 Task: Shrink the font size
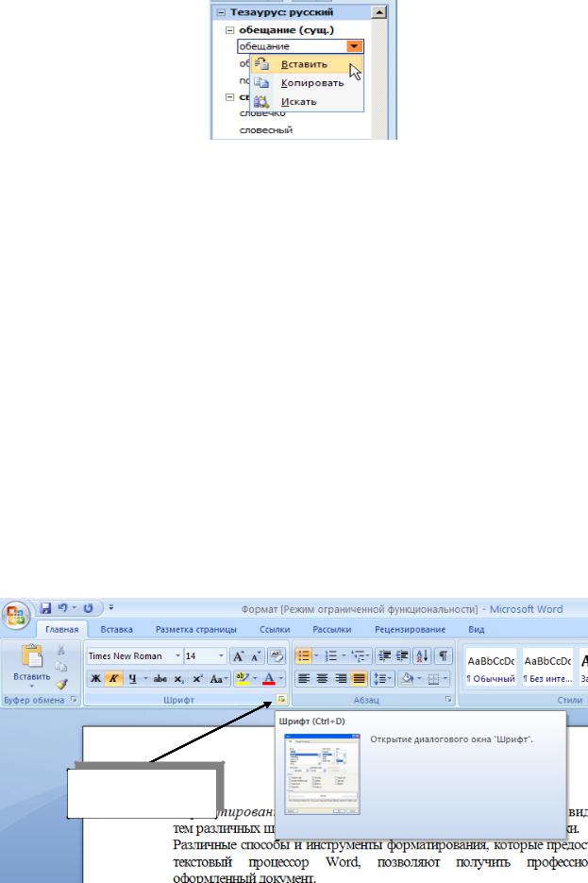256,656
